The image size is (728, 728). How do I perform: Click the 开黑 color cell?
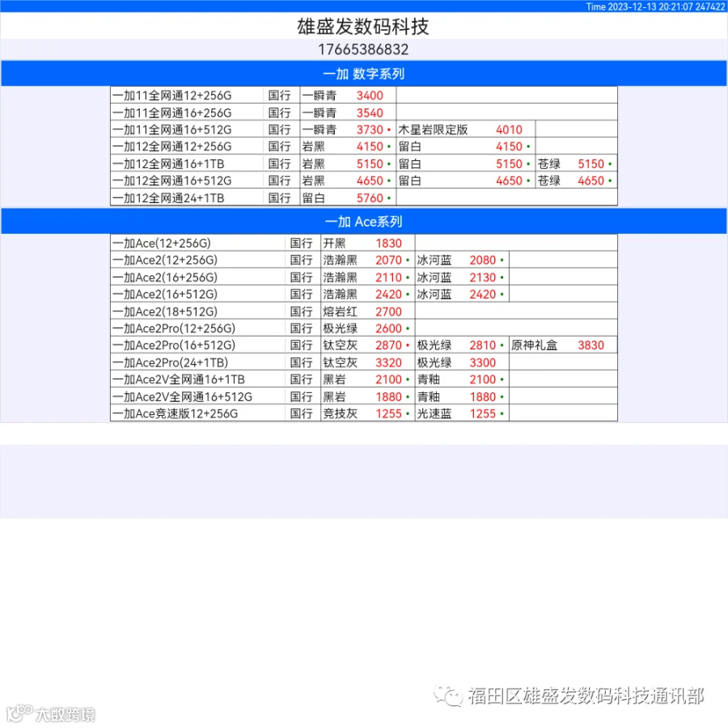click(x=334, y=243)
